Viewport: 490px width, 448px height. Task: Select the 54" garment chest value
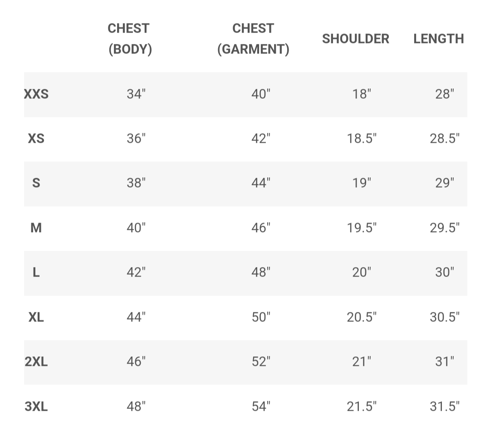[261, 406]
